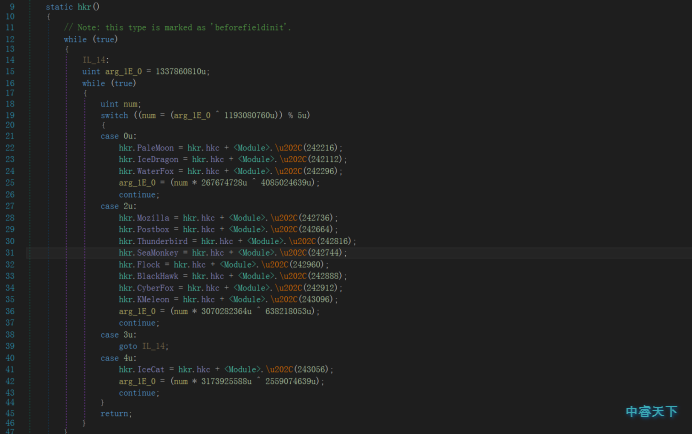Click the 'case 2u:' label
692x434 pixels.
(118, 206)
